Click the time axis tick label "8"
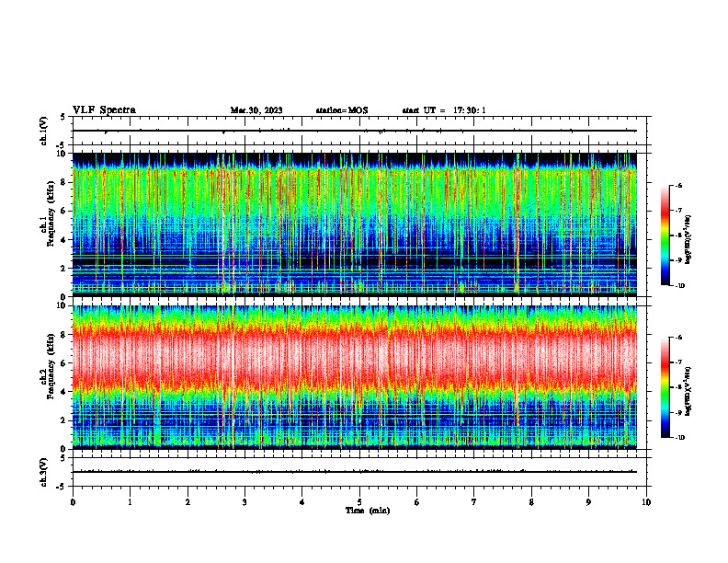The height and width of the screenshot is (563, 728). tap(531, 502)
